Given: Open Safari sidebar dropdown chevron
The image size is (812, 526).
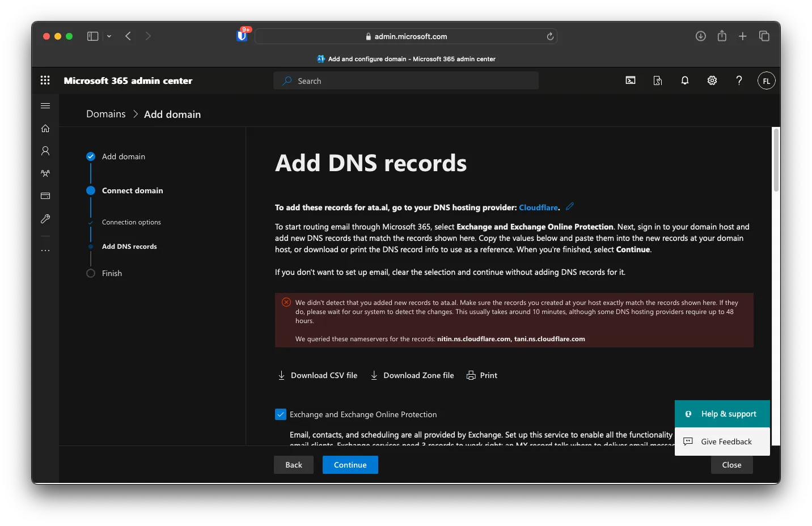Looking at the screenshot, I should [x=109, y=36].
